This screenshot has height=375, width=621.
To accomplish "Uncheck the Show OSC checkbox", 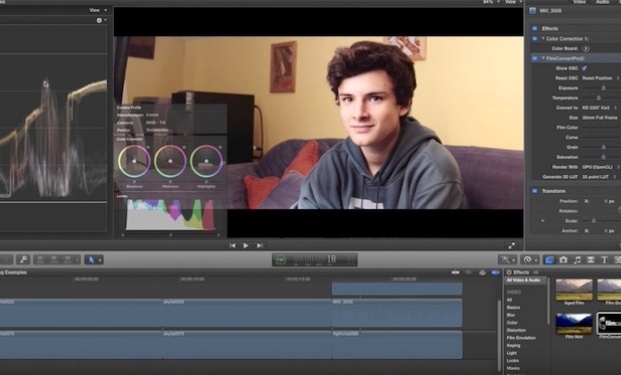I will tap(585, 68).
